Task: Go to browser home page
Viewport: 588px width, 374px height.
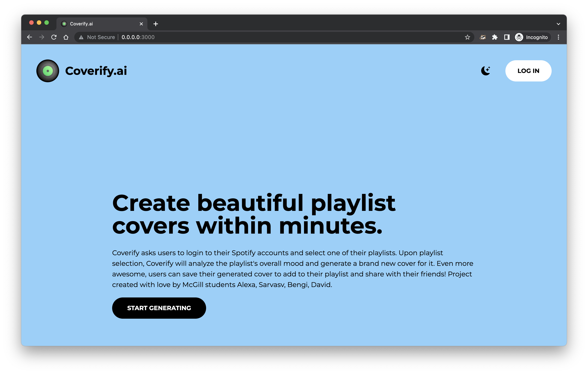Action: [66, 37]
